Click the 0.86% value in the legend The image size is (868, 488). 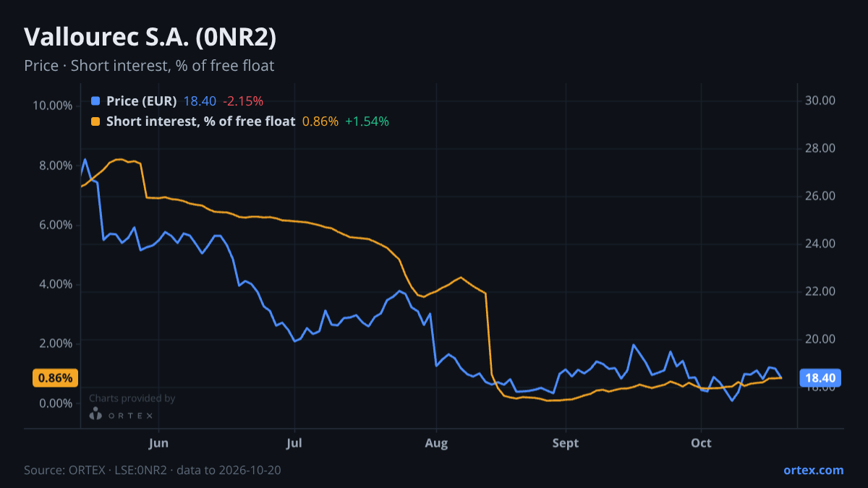[x=320, y=121]
